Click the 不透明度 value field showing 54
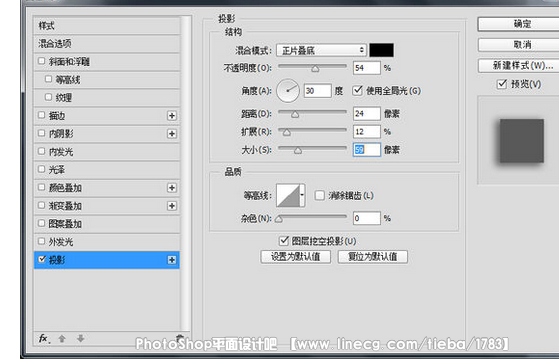 [367, 68]
